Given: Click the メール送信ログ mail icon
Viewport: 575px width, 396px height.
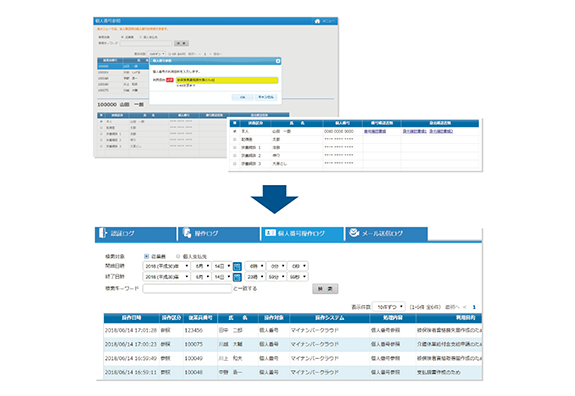Looking at the screenshot, I should (354, 232).
